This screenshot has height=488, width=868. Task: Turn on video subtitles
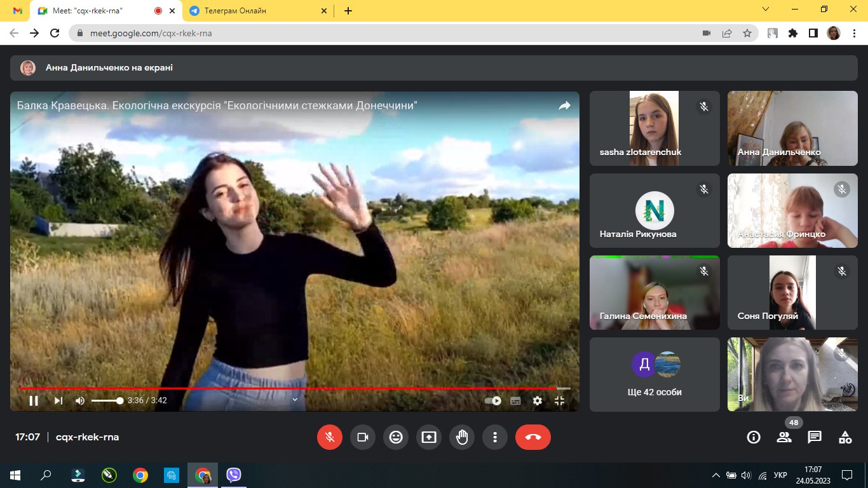pyautogui.click(x=515, y=400)
